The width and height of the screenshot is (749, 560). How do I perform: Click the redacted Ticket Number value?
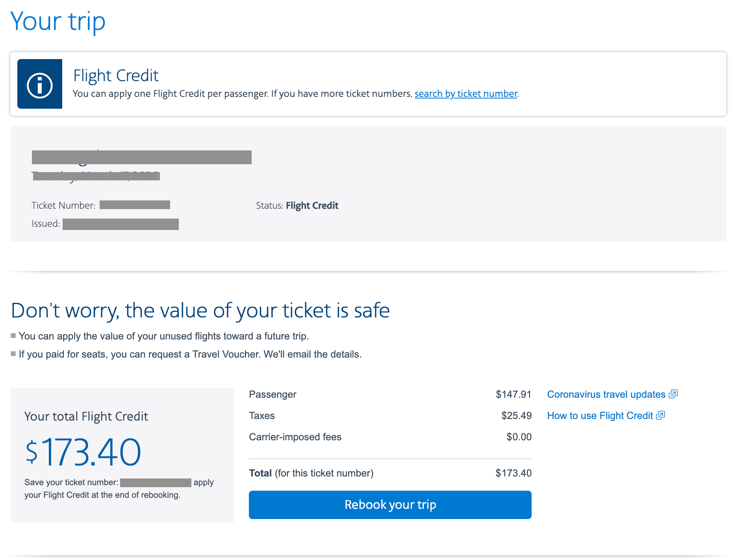[135, 205]
